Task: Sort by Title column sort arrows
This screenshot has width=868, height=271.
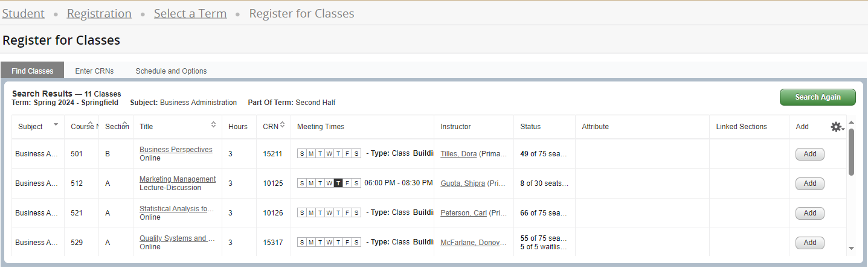Action: pos(213,124)
